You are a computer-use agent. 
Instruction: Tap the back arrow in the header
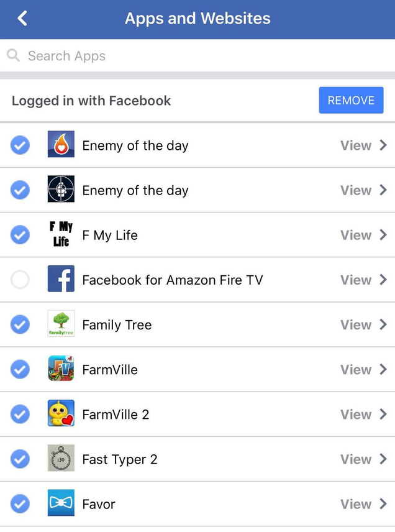click(x=22, y=18)
